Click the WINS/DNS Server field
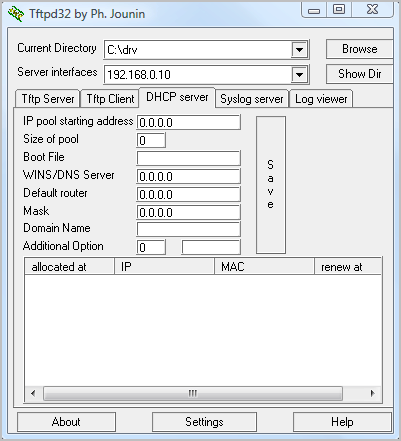This screenshot has width=401, height=441. click(x=188, y=176)
